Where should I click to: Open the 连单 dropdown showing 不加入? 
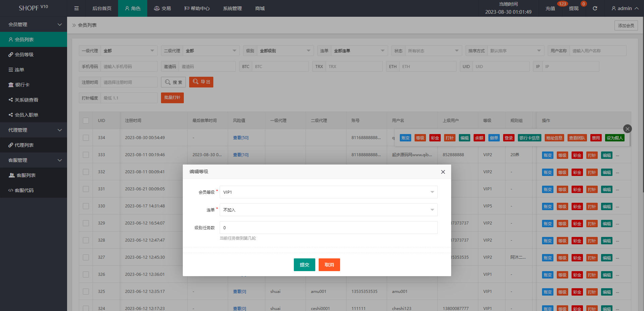coord(328,210)
